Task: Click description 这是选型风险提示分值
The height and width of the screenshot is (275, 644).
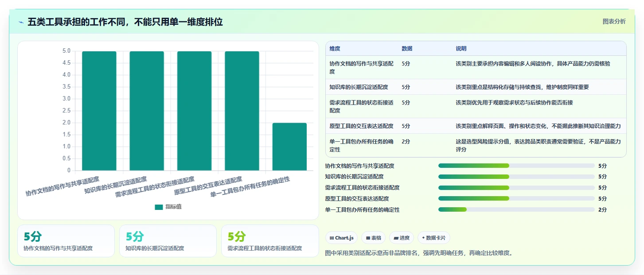Action: pos(538,145)
